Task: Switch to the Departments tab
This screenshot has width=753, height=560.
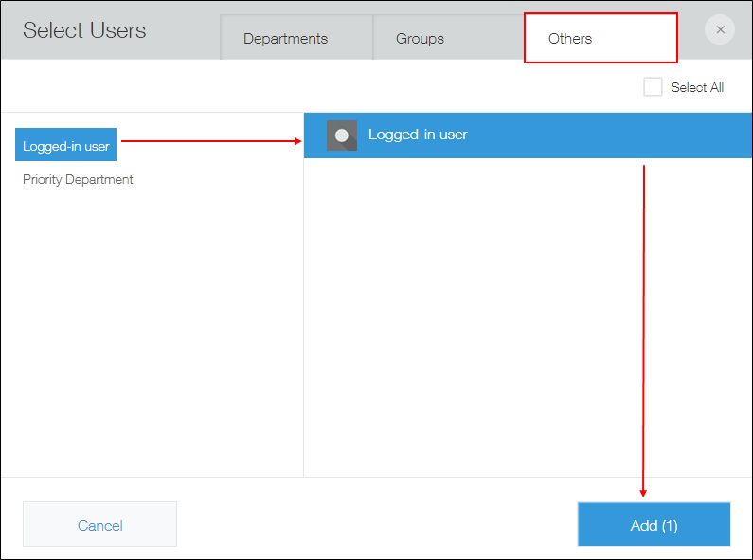Action: [x=285, y=39]
